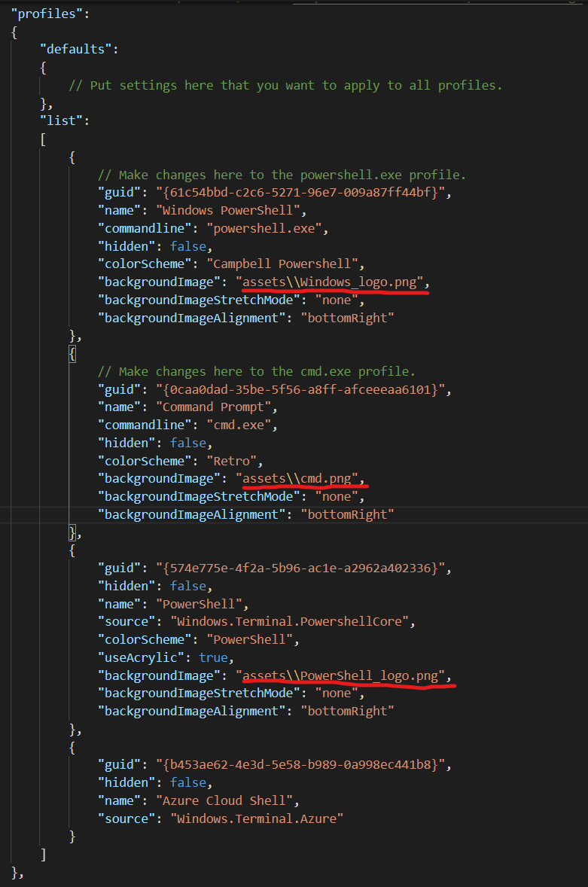This screenshot has width=588, height=887.
Task: Click the colorScheme value "Campbell Powershell"
Action: tap(282, 264)
